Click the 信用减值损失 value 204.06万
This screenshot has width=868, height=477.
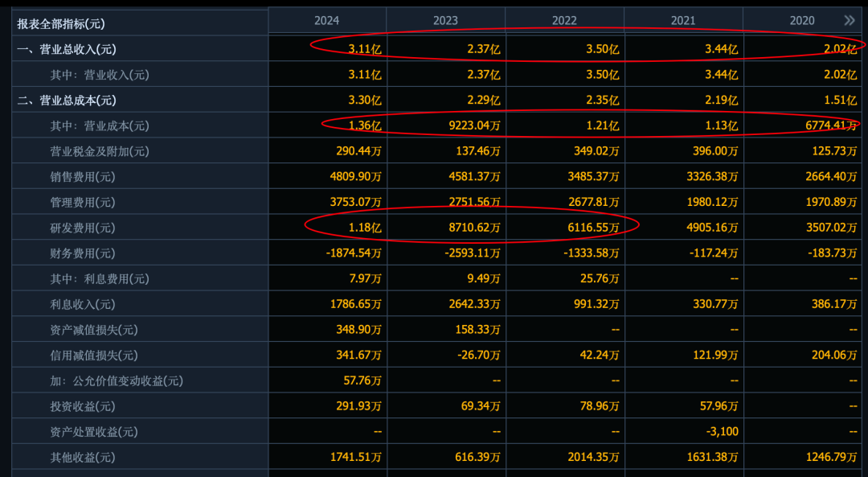(835, 355)
